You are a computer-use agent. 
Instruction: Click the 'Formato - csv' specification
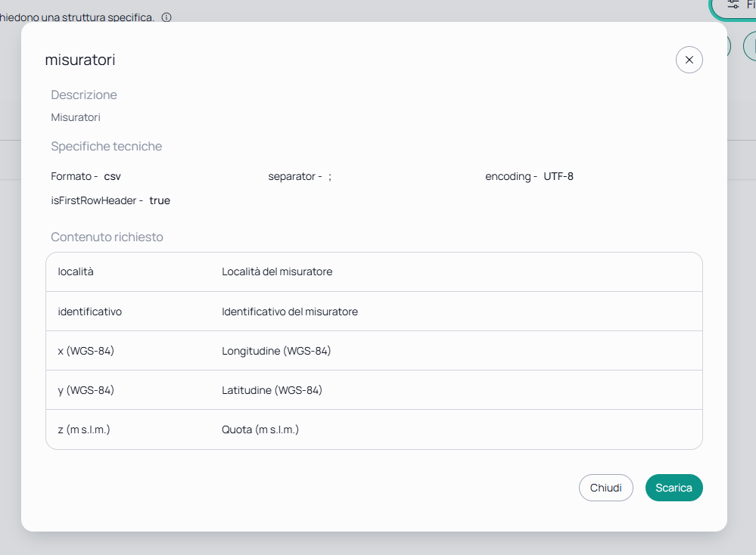pos(86,176)
